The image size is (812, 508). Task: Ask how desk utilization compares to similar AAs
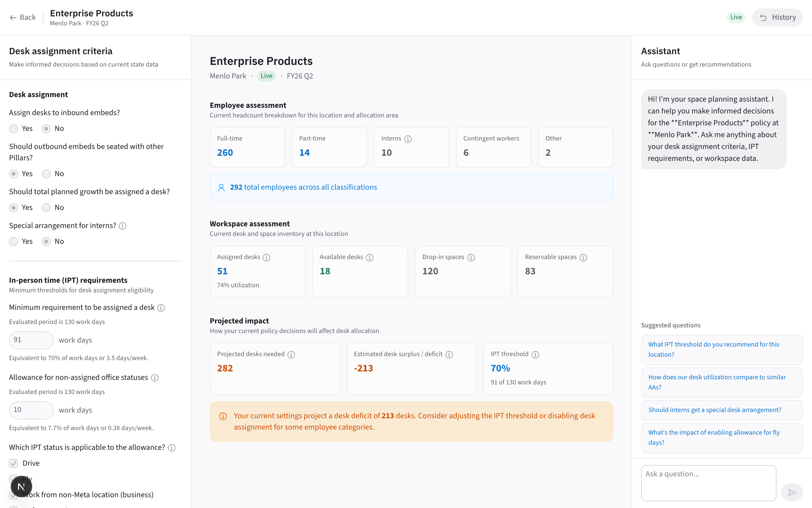(722, 382)
